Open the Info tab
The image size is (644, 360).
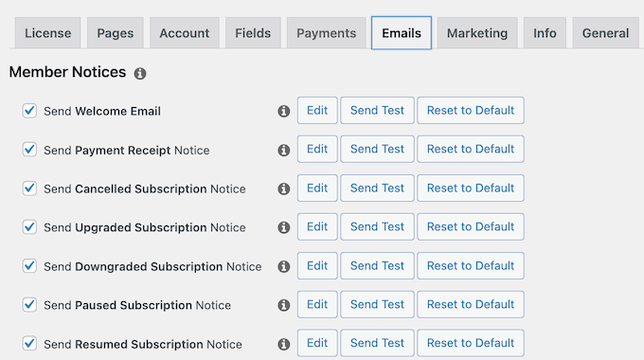(x=545, y=33)
